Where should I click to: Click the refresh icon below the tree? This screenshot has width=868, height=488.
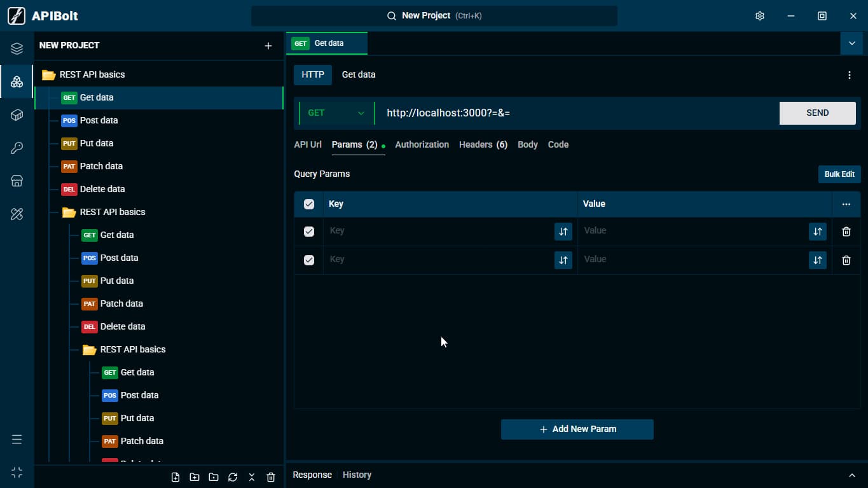point(233,477)
